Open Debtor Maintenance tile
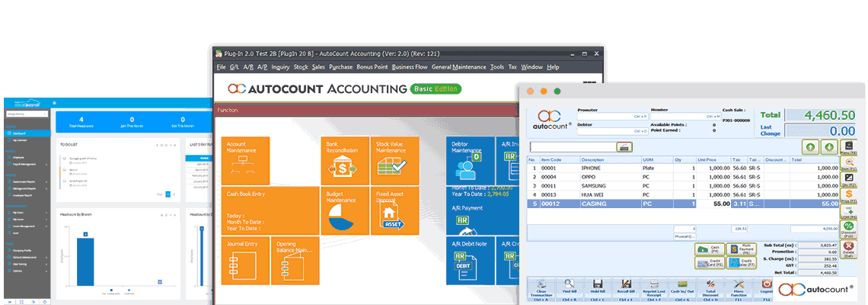This screenshot has height=305, width=868. pos(470,161)
